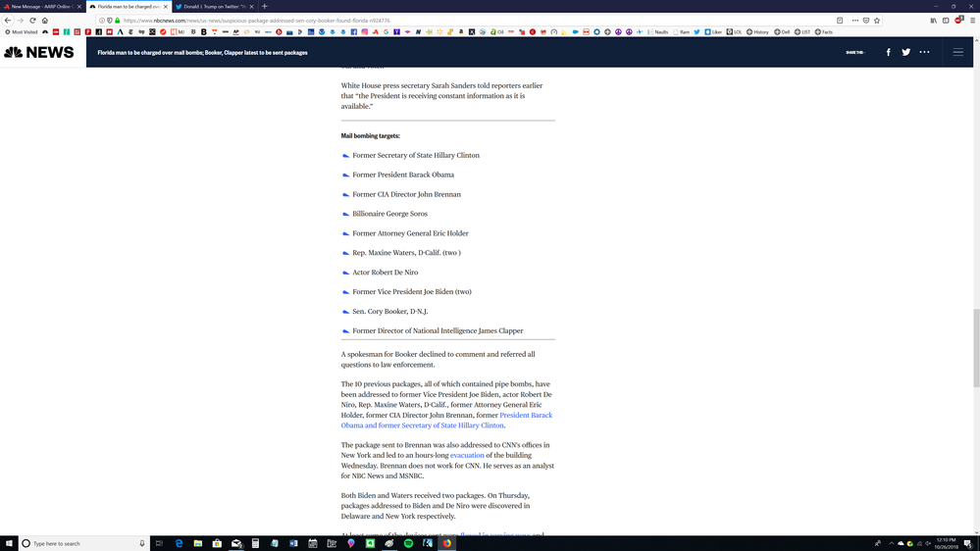
Task: Click 'Sen. Cory Booker, D-N.J.' list item
Action: pos(390,311)
